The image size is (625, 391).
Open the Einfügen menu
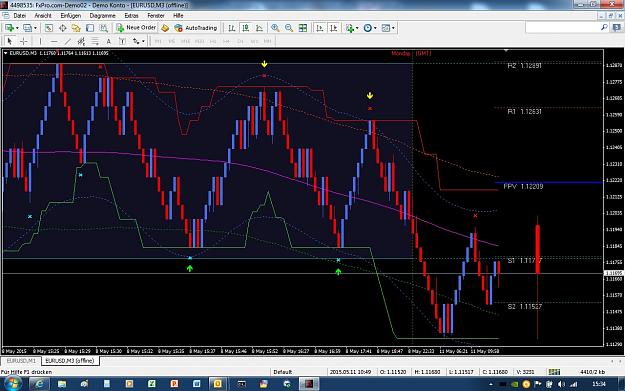(71, 16)
